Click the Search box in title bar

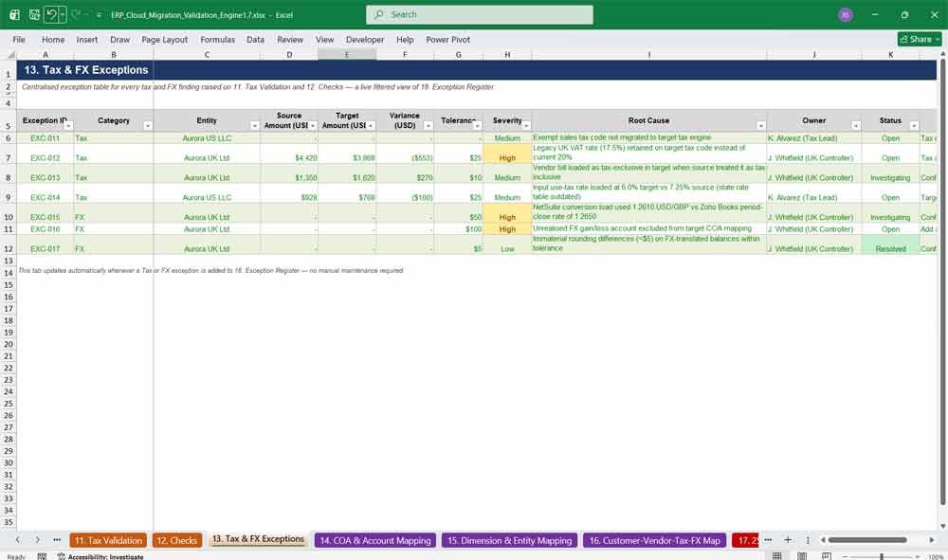[x=480, y=14]
